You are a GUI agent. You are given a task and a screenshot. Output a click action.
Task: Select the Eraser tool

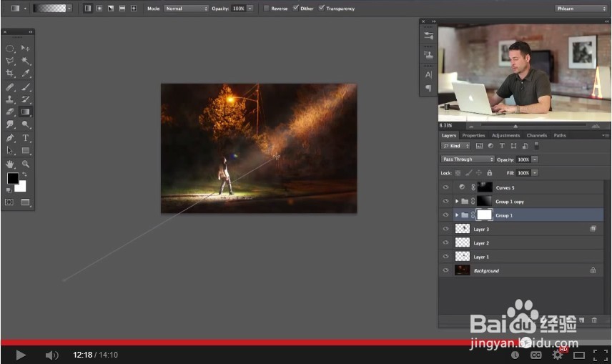pyautogui.click(x=10, y=112)
